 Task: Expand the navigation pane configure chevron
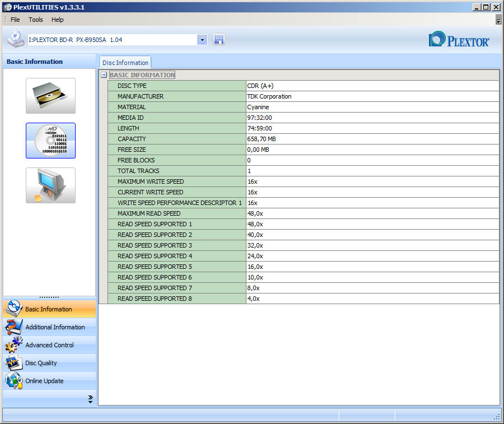(90, 399)
